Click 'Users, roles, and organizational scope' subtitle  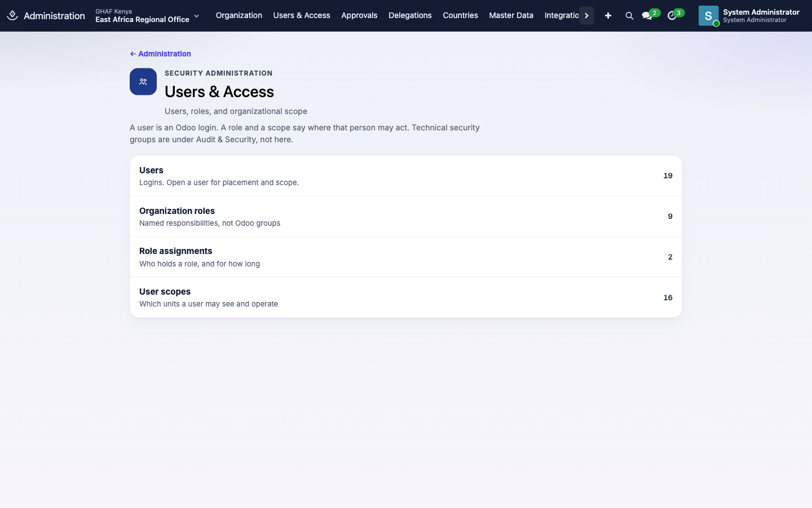tap(236, 111)
